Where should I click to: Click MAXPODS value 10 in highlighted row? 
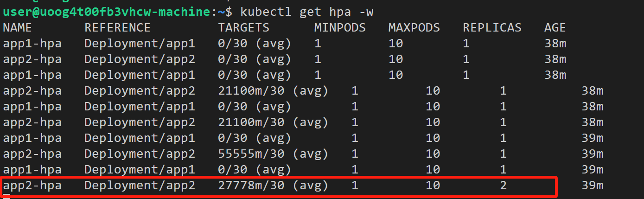click(x=433, y=186)
